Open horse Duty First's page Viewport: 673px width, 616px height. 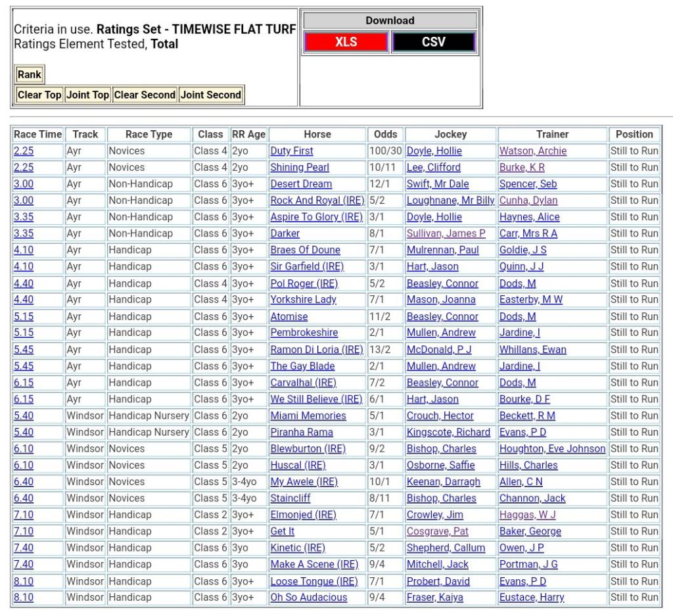[292, 151]
